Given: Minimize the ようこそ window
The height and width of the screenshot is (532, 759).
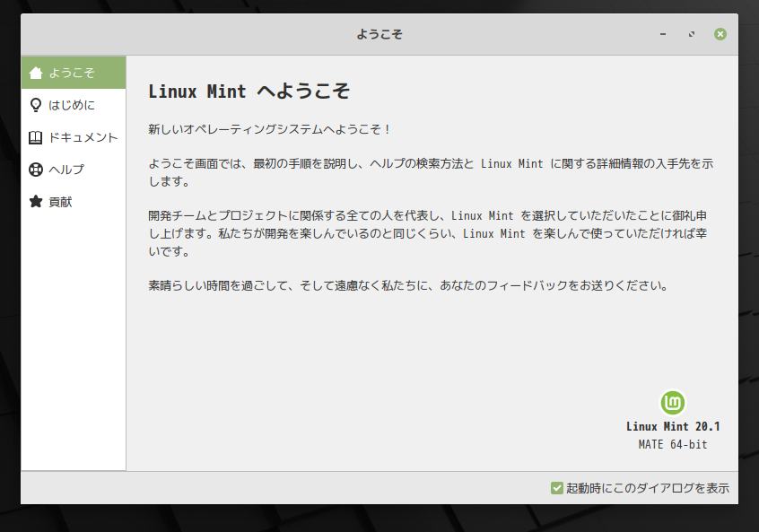Looking at the screenshot, I should tap(663, 34).
